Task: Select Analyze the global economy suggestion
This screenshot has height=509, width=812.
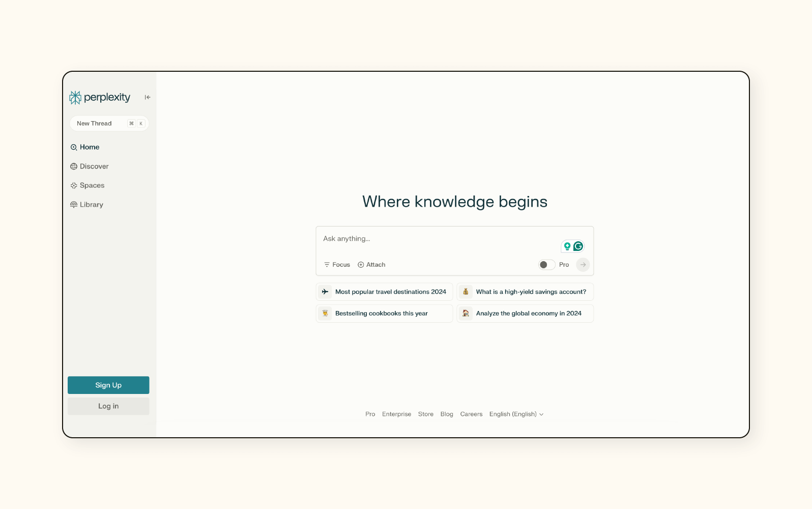Action: coord(525,314)
